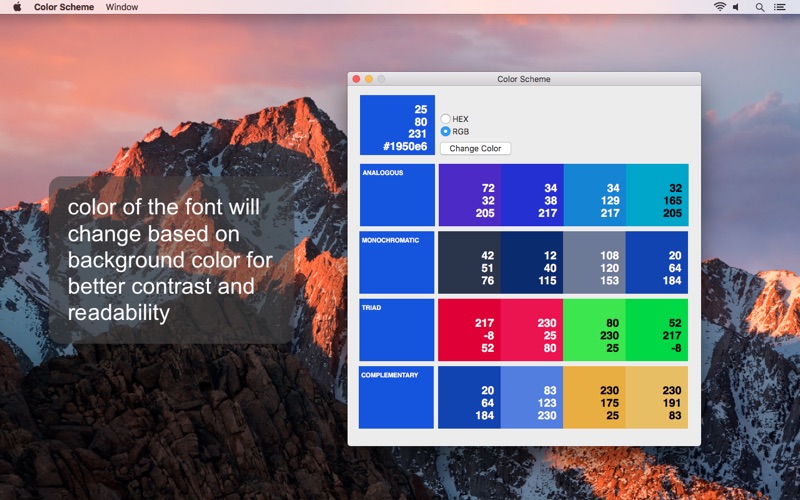800x500 pixels.
Task: Pick analogous swatch 34 38 217
Action: coord(532,195)
